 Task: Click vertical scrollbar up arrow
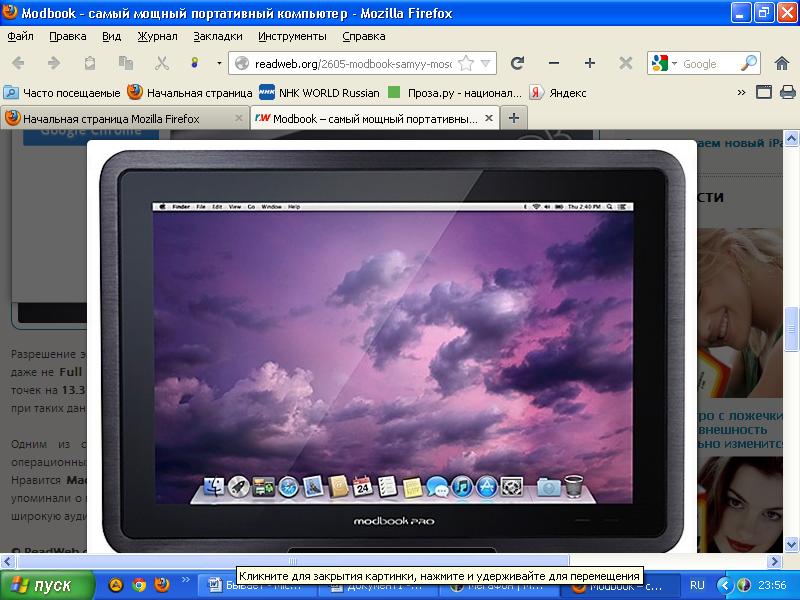791,138
